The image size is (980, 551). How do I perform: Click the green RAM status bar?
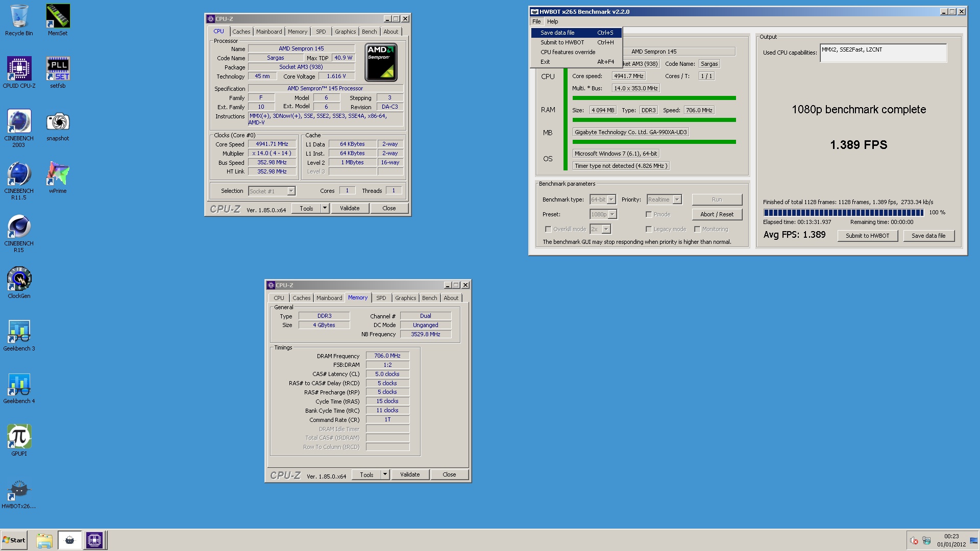(654, 120)
